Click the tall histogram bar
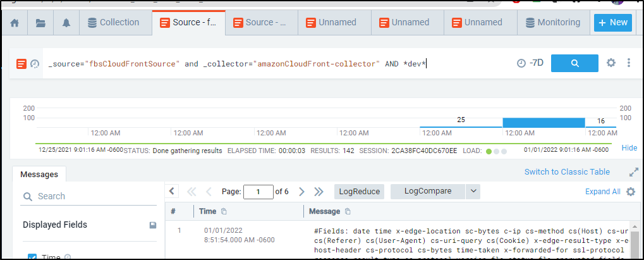The height and width of the screenshot is (260, 644). (544, 122)
